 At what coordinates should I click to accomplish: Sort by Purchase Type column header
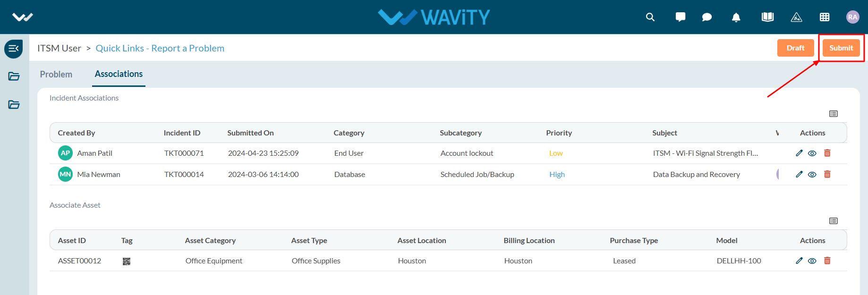pyautogui.click(x=634, y=241)
